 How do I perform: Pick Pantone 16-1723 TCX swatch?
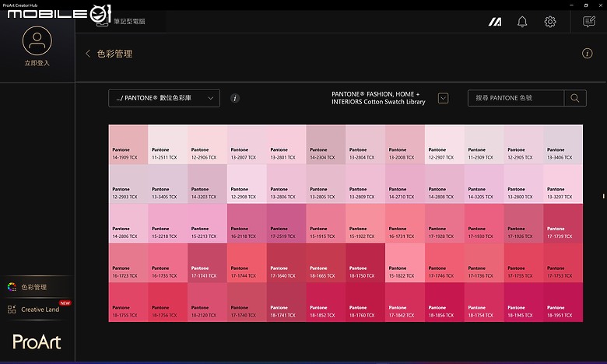[x=128, y=263]
